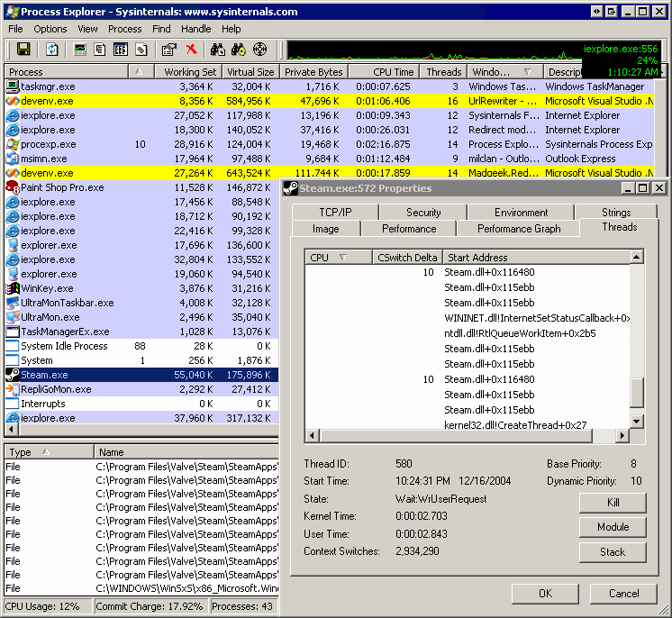Click the CPU usage graph in toolbar

[x=434, y=50]
